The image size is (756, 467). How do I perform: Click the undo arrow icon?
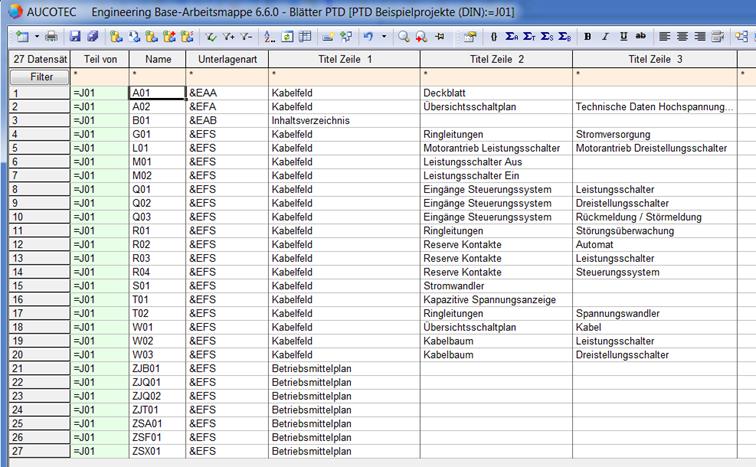click(x=368, y=37)
